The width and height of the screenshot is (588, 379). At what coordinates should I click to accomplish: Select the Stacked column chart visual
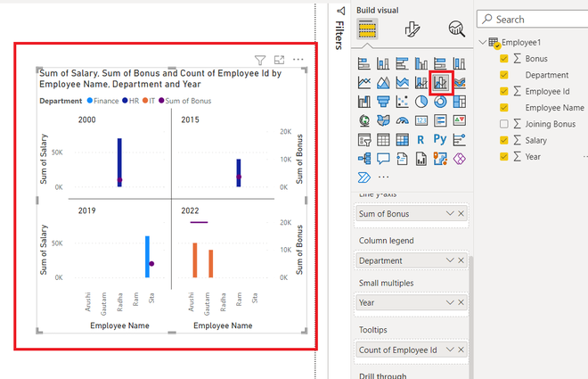383,63
